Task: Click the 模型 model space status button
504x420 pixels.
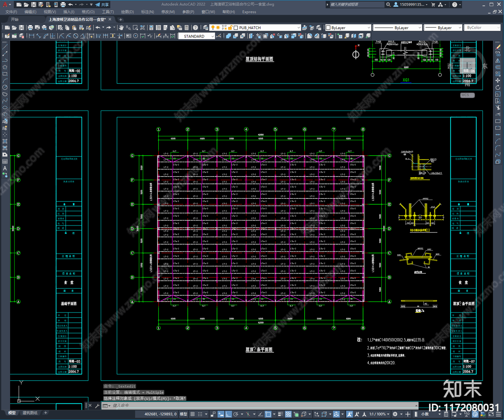Action: tap(183, 414)
